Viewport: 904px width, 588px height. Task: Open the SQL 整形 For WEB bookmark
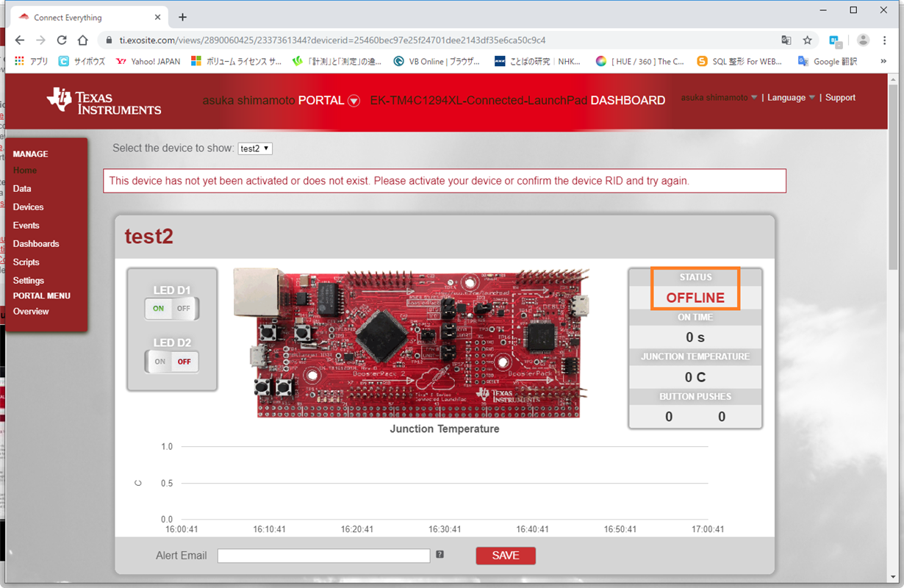[x=740, y=62]
